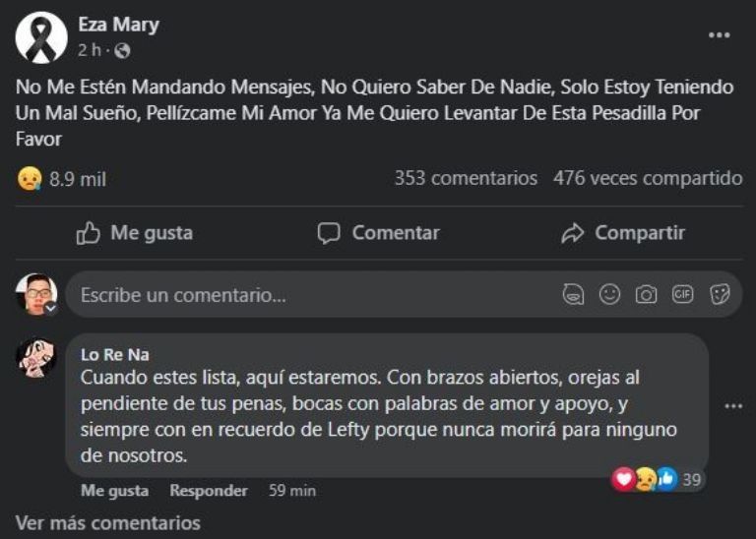This screenshot has width=756, height=539.
Task: Open the sticker picker icon
Action: click(720, 294)
